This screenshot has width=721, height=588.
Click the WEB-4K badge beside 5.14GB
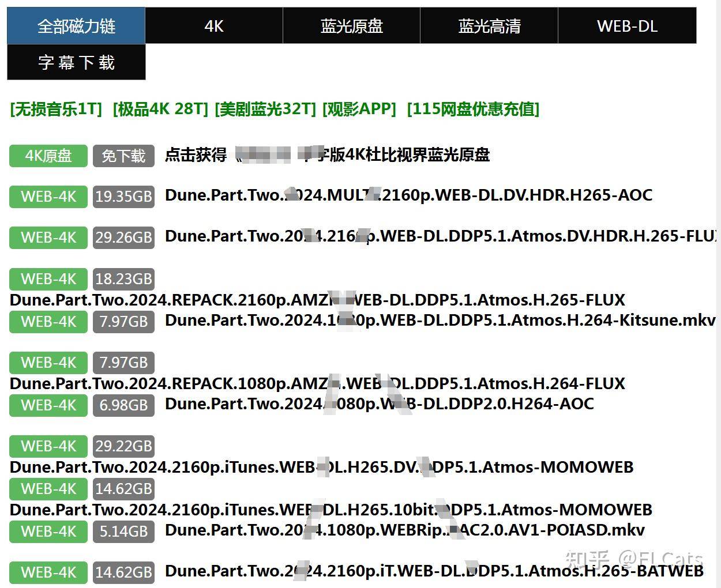[x=48, y=532]
